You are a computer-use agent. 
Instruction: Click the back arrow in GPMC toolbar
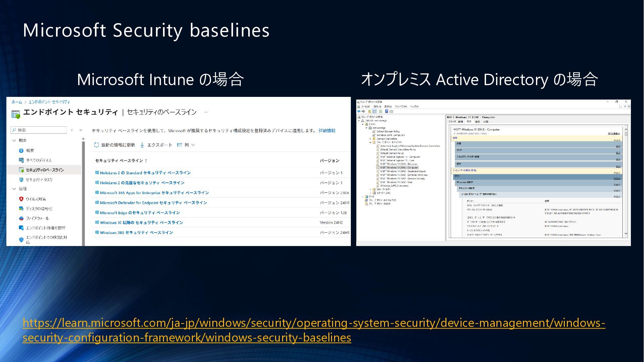[x=359, y=111]
